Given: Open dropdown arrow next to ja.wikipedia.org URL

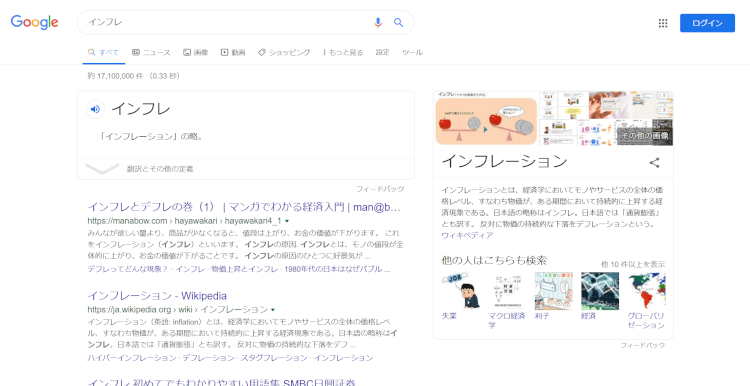Looking at the screenshot, I should tap(273, 309).
